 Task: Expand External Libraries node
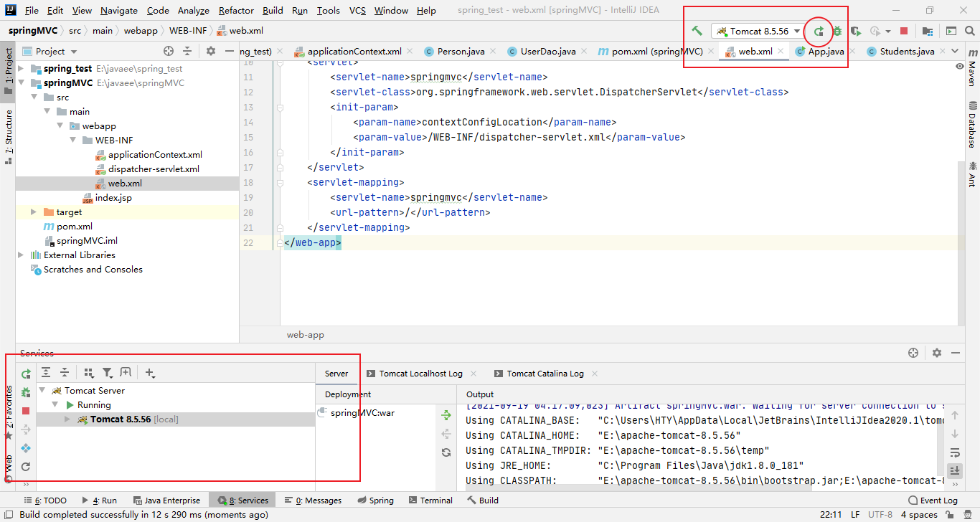[x=21, y=255]
